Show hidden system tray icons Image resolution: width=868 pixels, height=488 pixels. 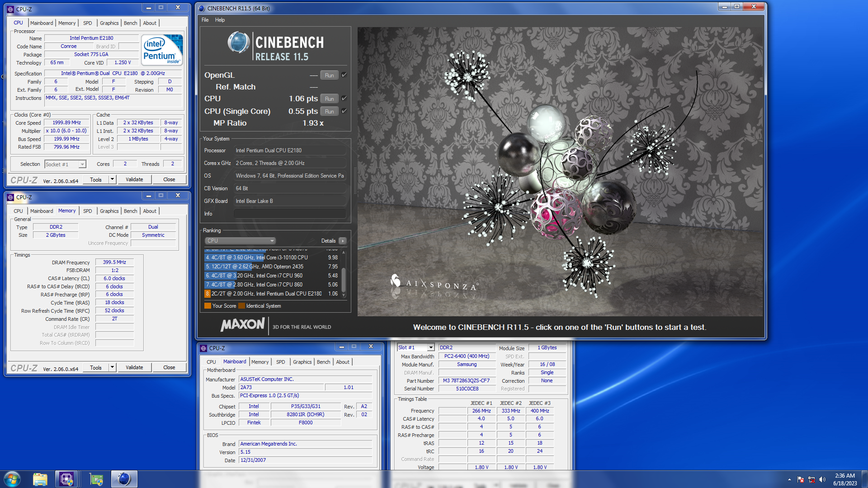coord(789,479)
